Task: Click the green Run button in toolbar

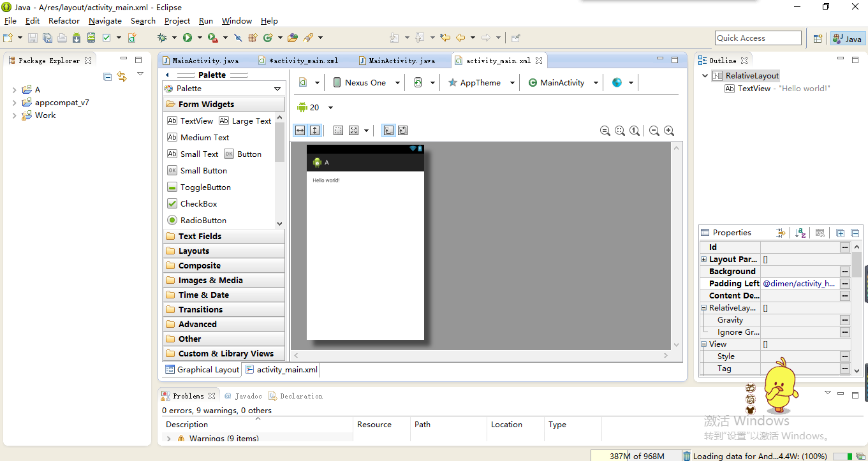Action: [188, 38]
